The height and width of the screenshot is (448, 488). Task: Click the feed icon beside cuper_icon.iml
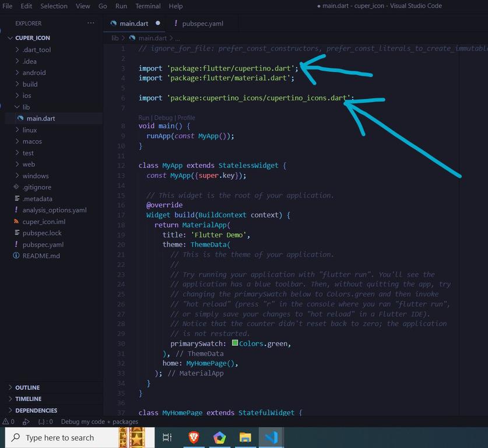click(x=16, y=221)
